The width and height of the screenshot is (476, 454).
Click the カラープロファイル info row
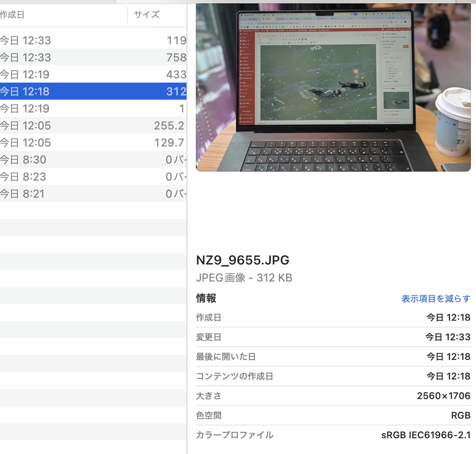click(333, 435)
